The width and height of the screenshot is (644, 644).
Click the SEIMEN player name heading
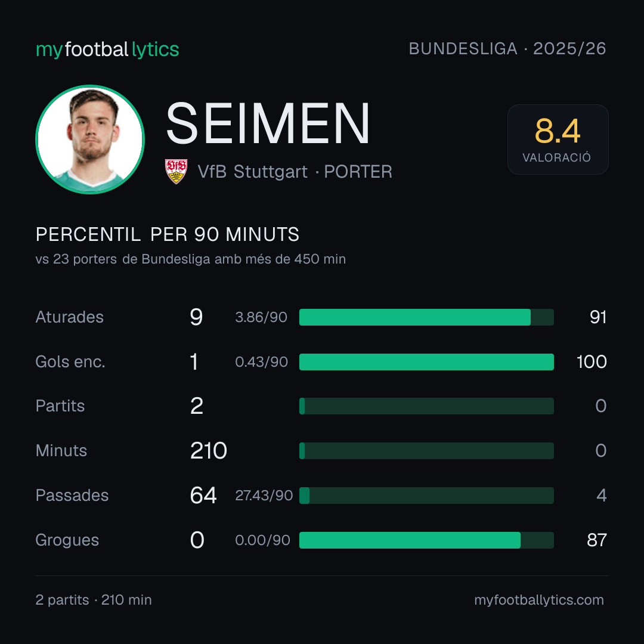coord(268,123)
